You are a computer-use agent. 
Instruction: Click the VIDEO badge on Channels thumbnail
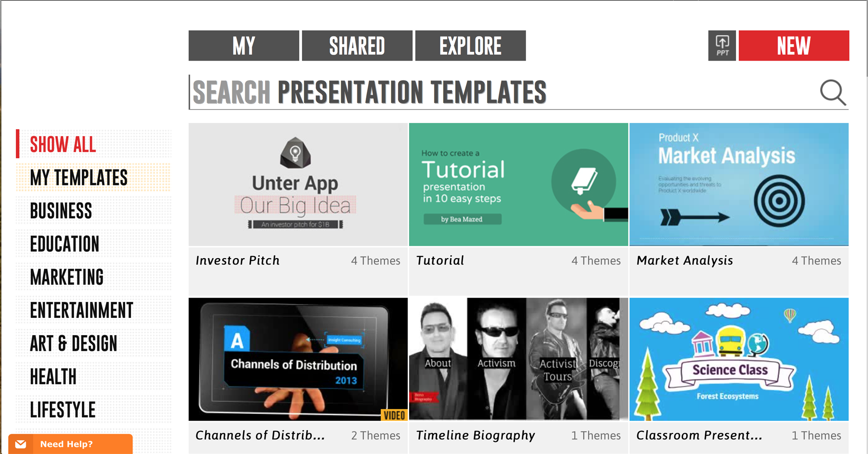point(394,415)
